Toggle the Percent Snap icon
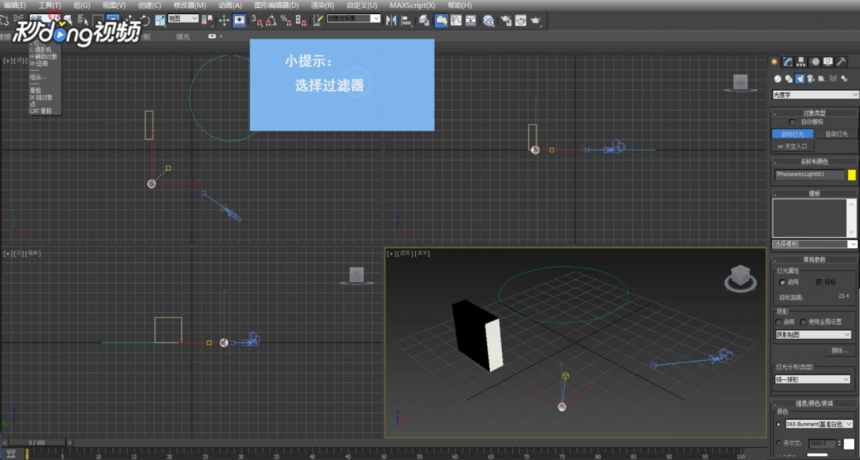Viewport: 860px width, 460px height. (x=286, y=20)
